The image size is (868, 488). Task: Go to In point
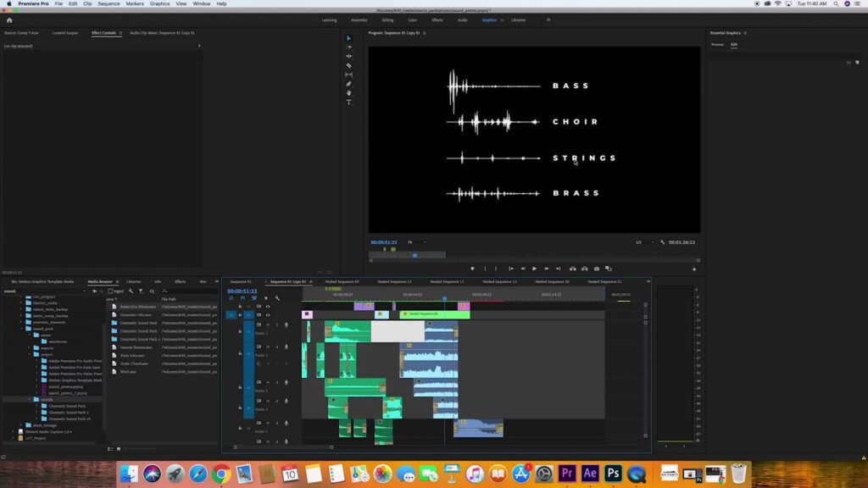[511, 269]
